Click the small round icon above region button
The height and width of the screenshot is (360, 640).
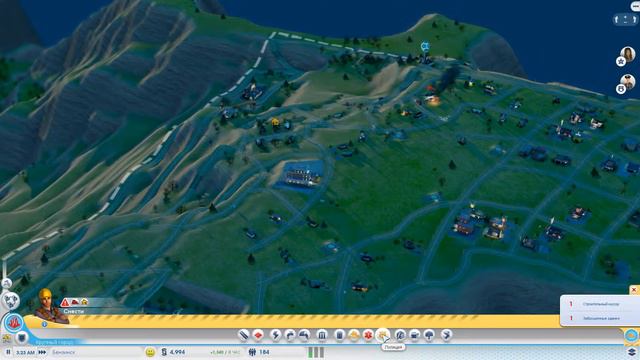pyautogui.click(x=7, y=283)
